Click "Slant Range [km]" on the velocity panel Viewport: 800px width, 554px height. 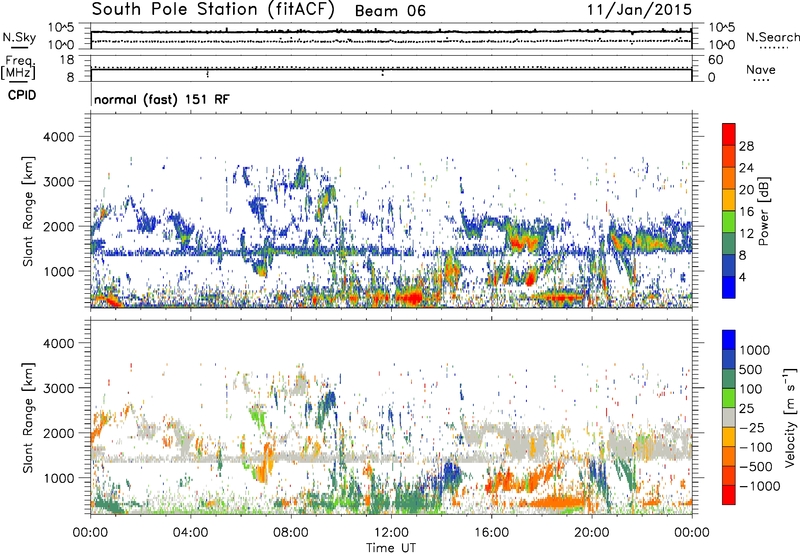pyautogui.click(x=28, y=417)
